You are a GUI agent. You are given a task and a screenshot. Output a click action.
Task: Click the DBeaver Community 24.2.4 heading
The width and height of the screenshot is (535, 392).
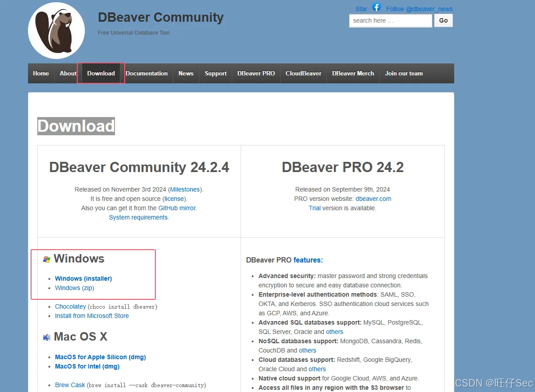139,167
